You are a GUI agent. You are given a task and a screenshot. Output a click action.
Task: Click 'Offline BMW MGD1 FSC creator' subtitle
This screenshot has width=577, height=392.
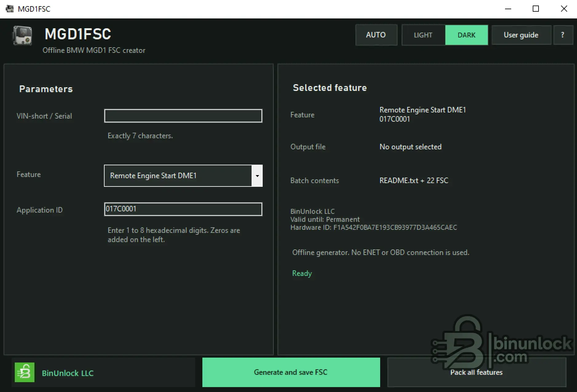(x=94, y=50)
